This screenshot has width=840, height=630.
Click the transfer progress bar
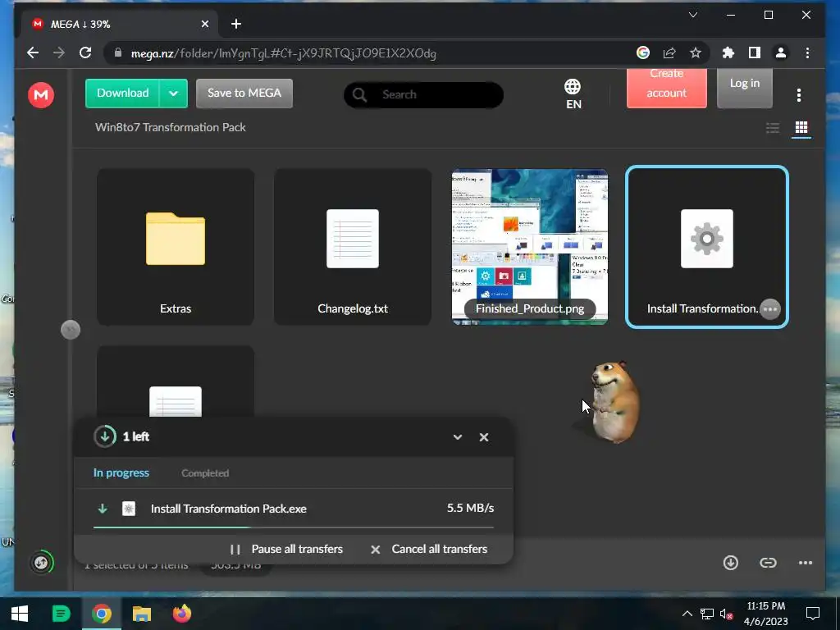pos(294,527)
